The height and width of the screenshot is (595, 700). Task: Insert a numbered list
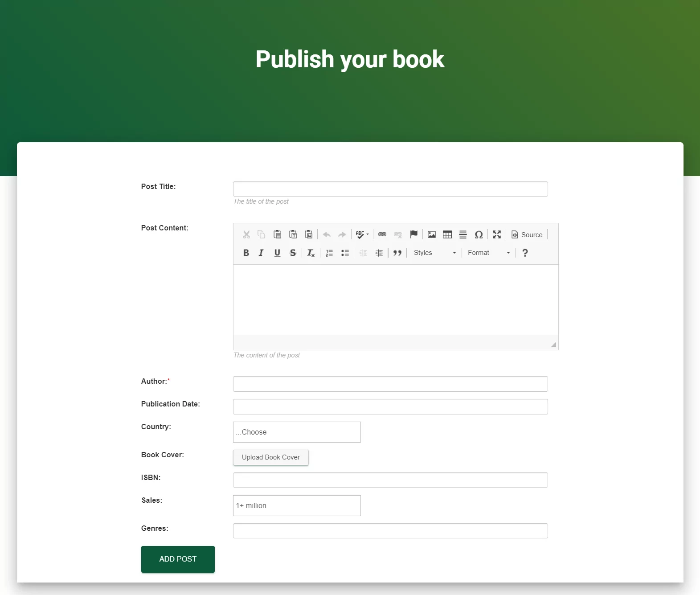(x=329, y=253)
